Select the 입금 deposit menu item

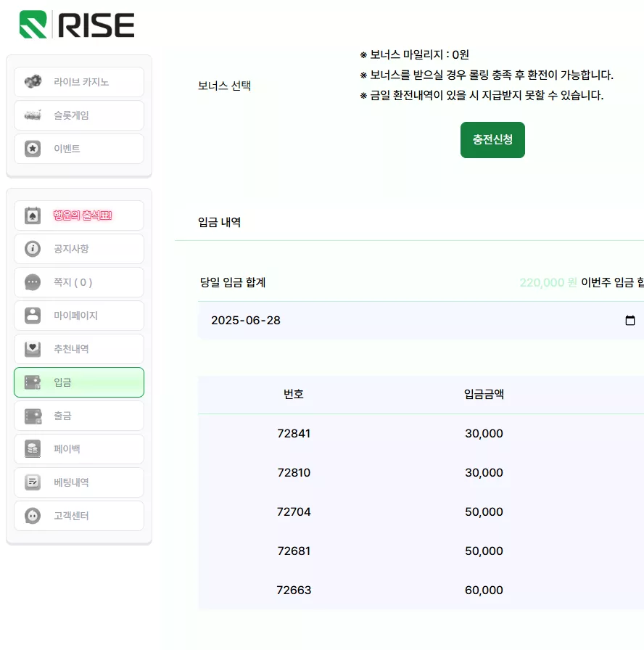(79, 382)
